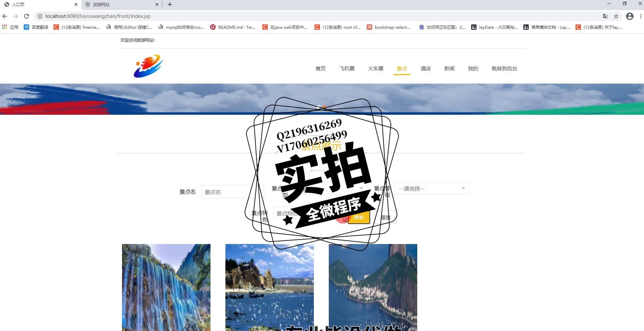Open the Chrome three-dot menu
Viewport: 644px width, 331px height.
tap(641, 16)
